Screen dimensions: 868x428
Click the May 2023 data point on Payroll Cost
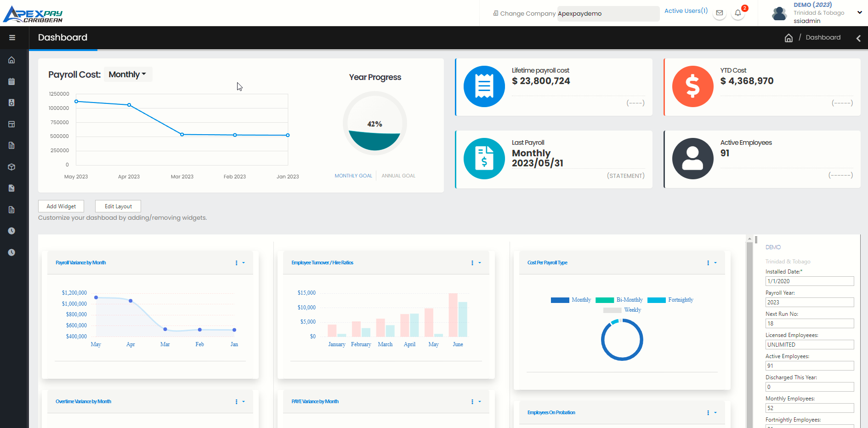coord(76,101)
